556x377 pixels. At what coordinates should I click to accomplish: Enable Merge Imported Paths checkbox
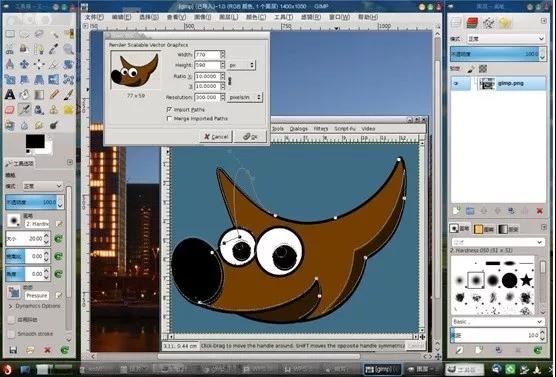(169, 118)
